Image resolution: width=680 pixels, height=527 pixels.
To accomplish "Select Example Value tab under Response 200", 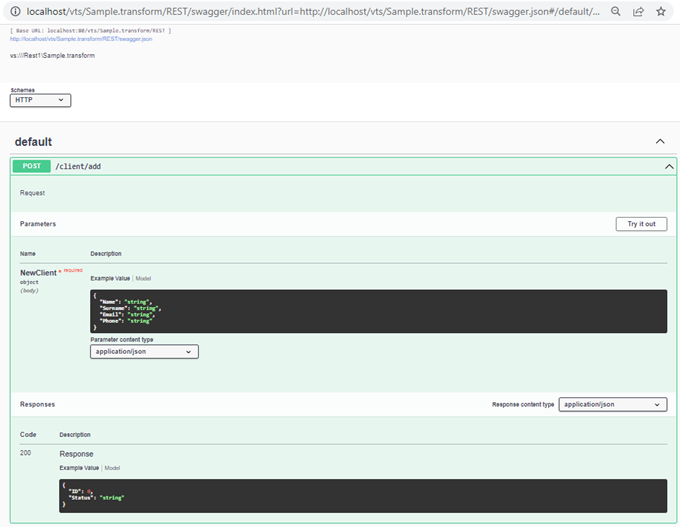I will click(79, 468).
